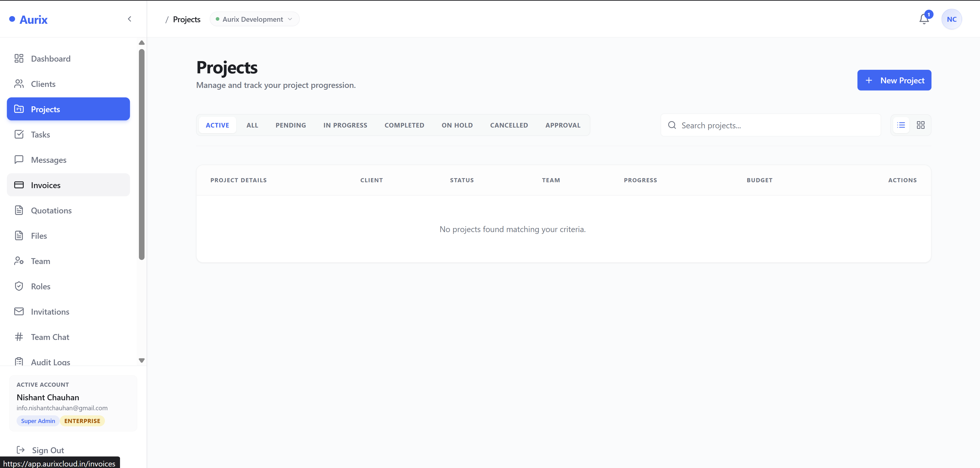This screenshot has width=980, height=468.
Task: Click the Aurix logo
Action: 29,19
